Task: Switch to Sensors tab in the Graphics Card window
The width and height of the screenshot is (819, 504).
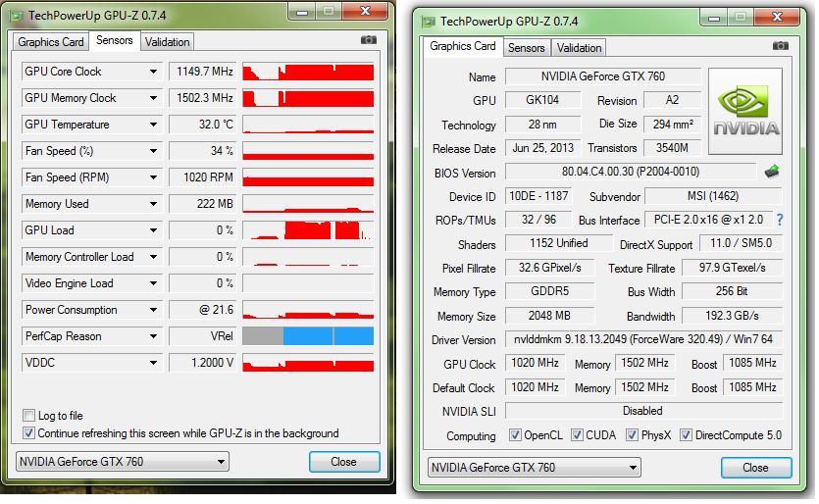Action: pyautogui.click(x=527, y=48)
